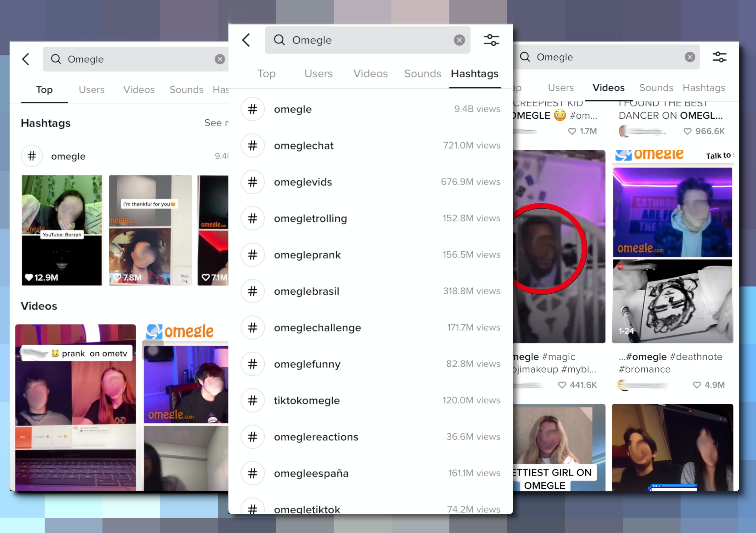Open Videos tab in left panel

[139, 90]
